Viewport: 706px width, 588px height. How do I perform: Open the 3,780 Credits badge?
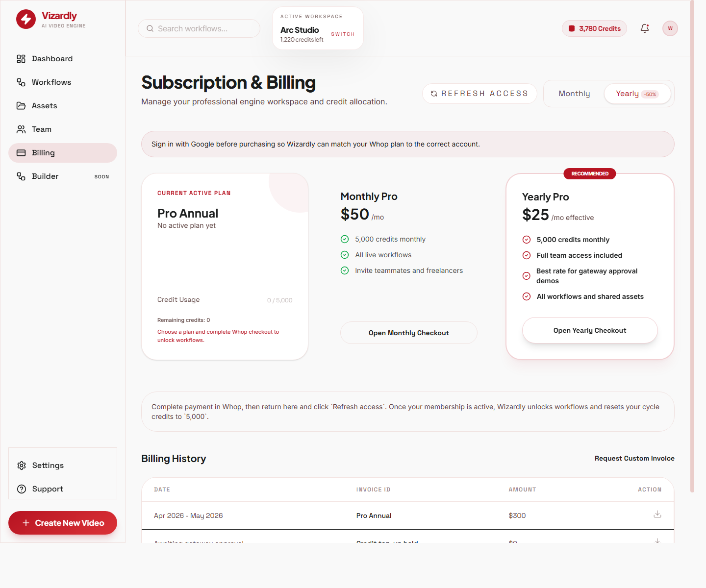[594, 28]
